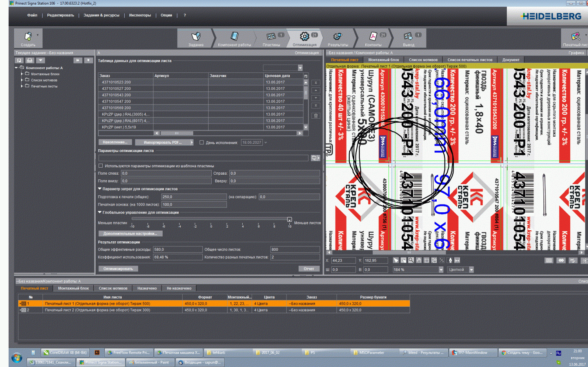Open the 184 % zoom level dropdown

pyautogui.click(x=441, y=269)
